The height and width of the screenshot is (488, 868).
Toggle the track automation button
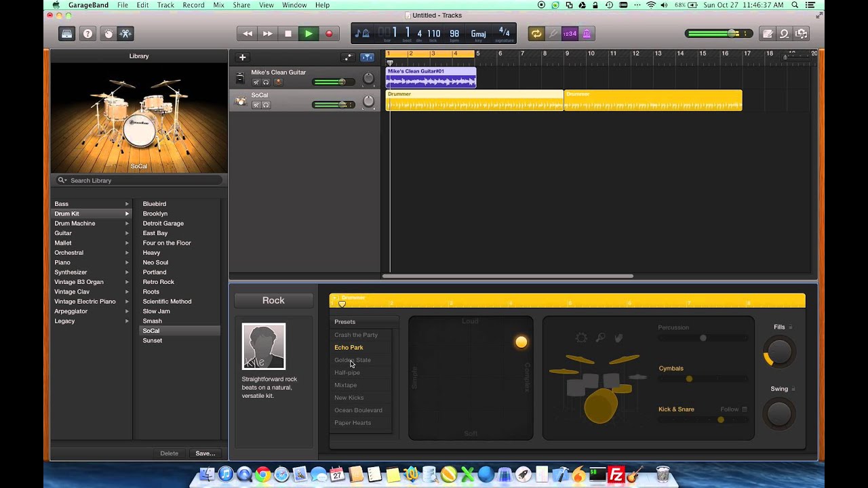(348, 58)
